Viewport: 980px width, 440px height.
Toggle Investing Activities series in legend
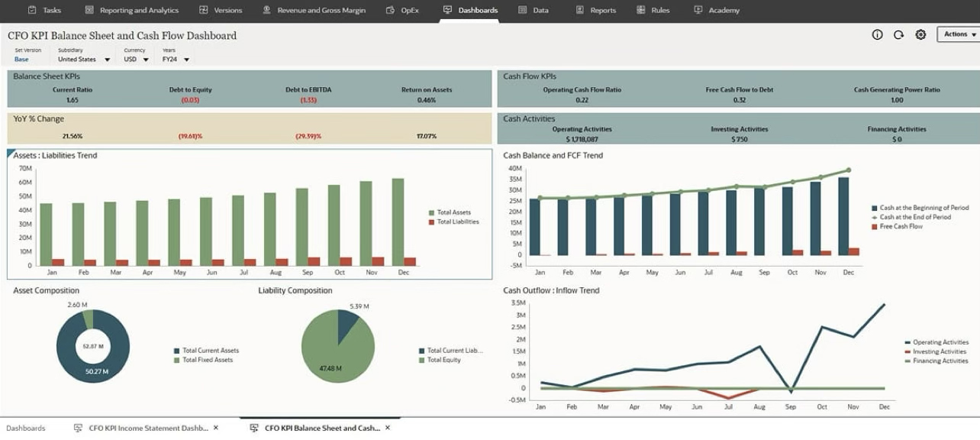[x=940, y=352]
